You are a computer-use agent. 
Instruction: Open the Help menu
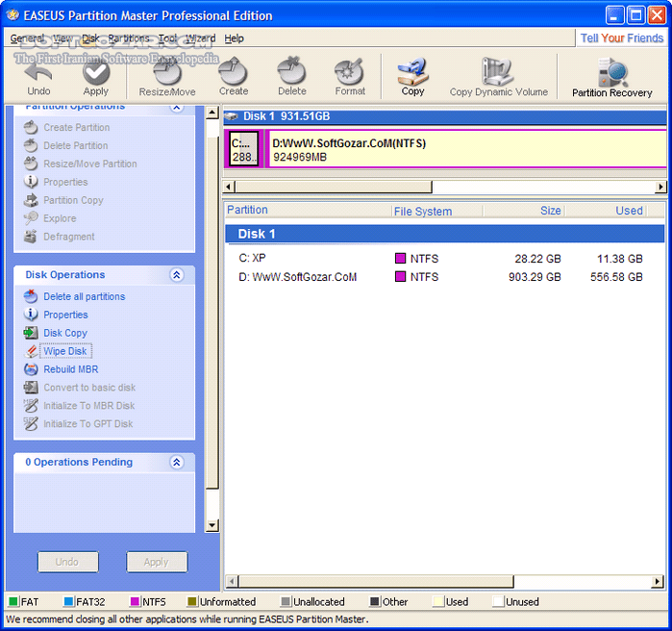[x=234, y=38]
